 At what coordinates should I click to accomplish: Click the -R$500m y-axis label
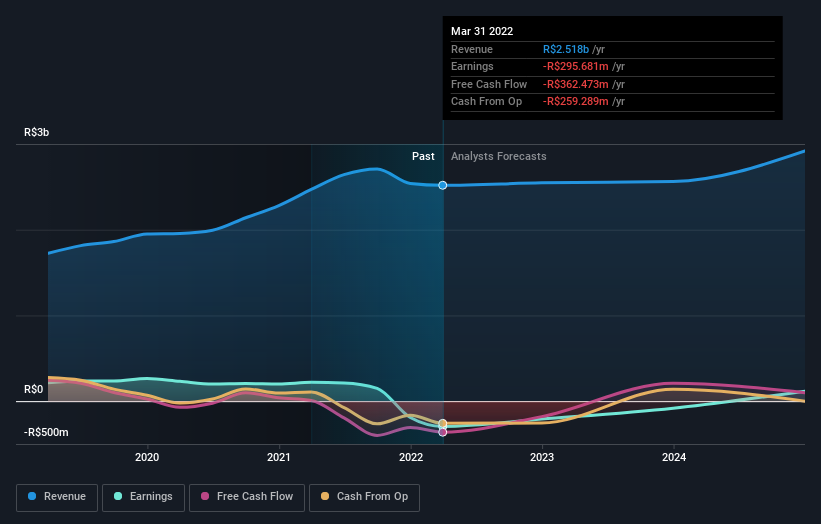(46, 432)
